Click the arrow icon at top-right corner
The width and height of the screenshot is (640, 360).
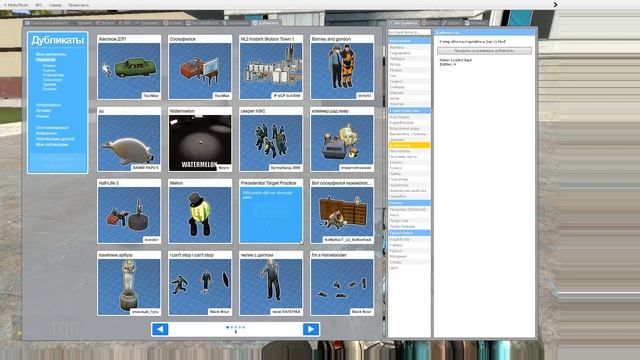click(x=555, y=4)
